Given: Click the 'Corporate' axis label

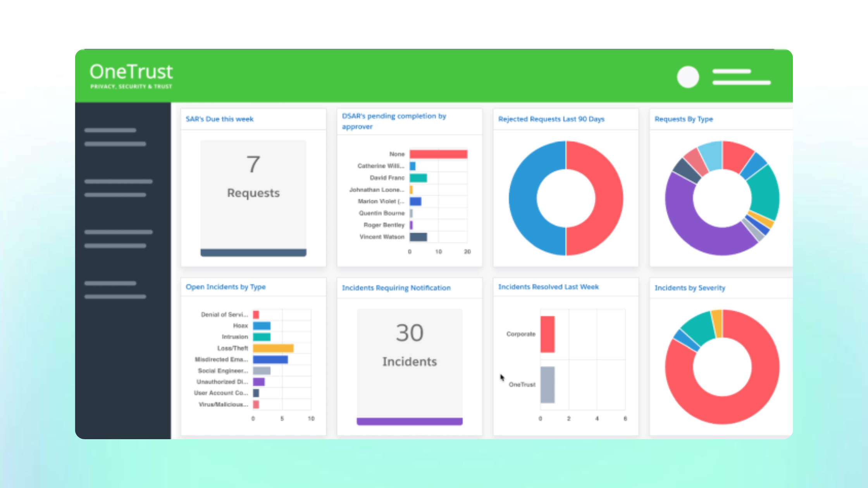Looking at the screenshot, I should (x=521, y=334).
